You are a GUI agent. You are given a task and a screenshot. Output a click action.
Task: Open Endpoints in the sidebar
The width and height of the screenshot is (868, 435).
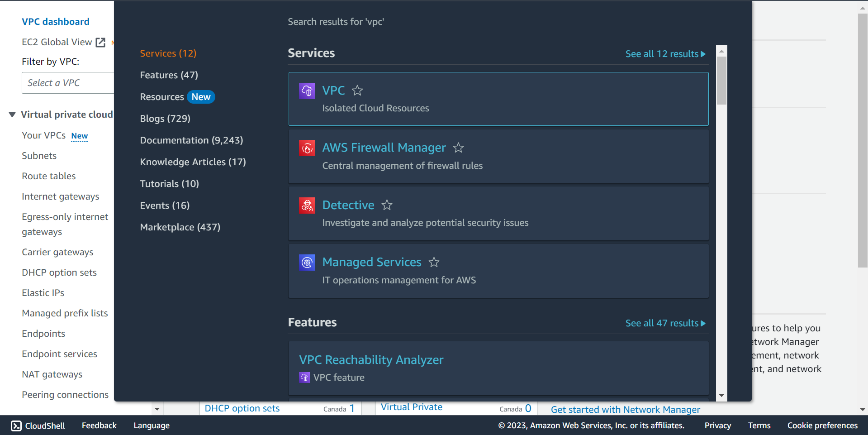(x=43, y=334)
